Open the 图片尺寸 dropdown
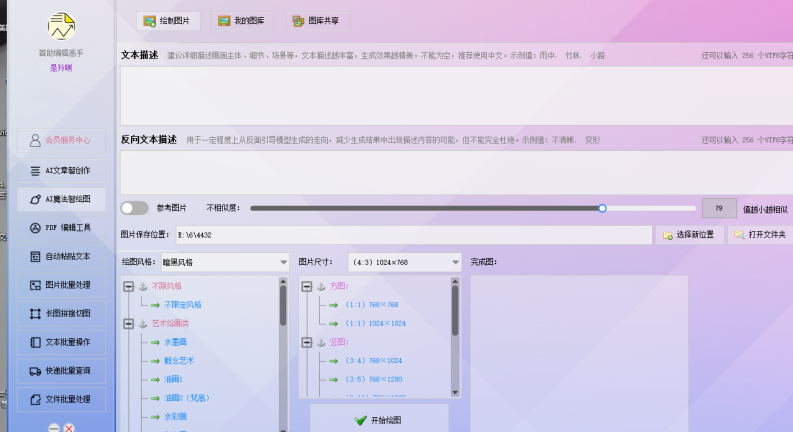 point(405,263)
